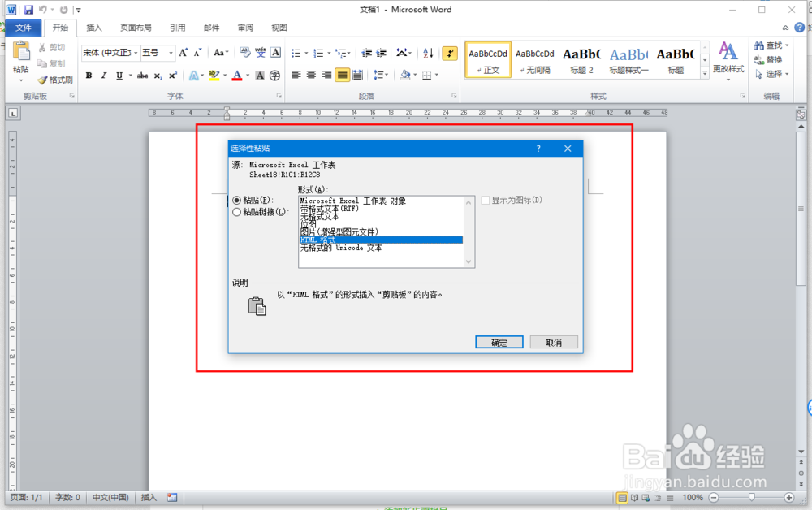Open the font name dropdown
The width and height of the screenshot is (812, 510).
136,53
